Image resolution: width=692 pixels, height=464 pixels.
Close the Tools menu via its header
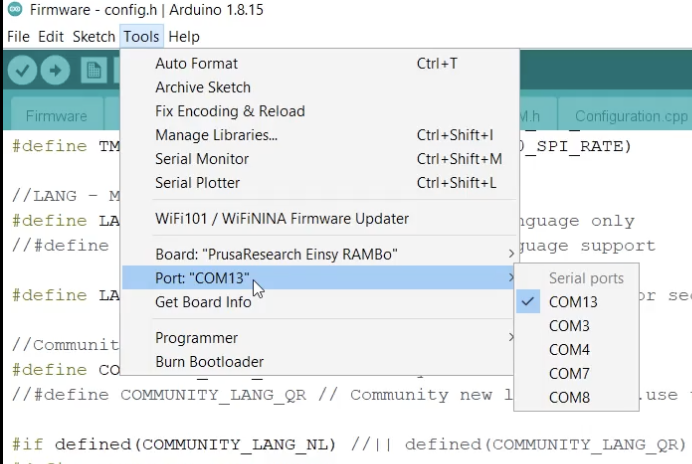click(x=141, y=37)
